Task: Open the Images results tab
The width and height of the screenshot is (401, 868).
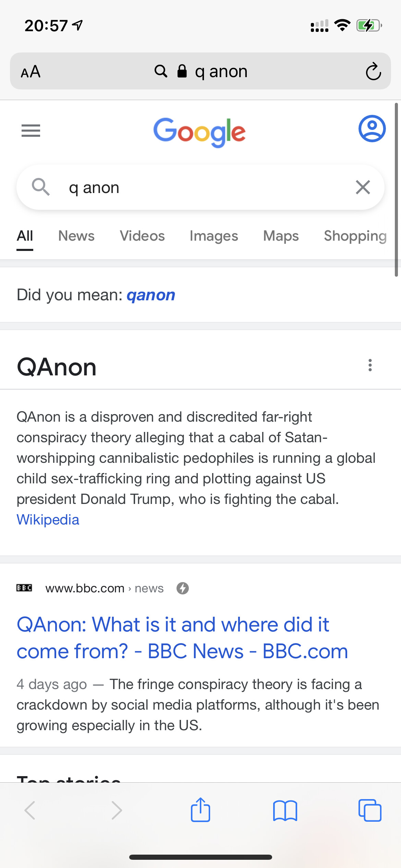Action: (214, 236)
